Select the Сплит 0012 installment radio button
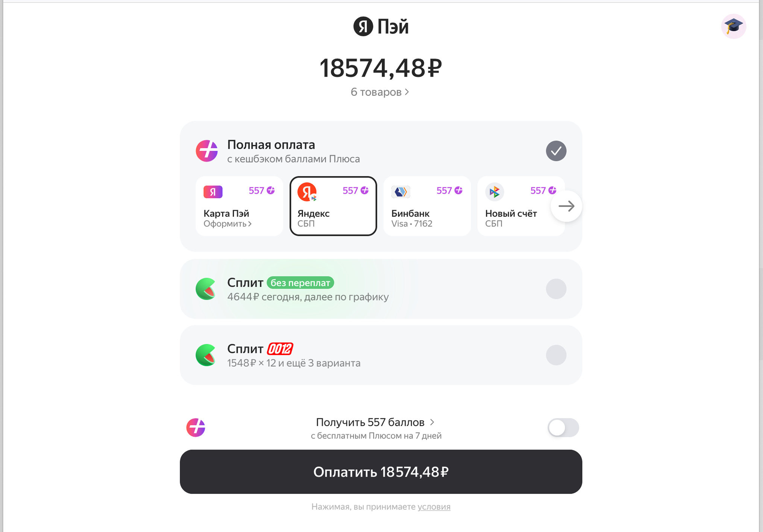Viewport: 763px width, 532px height. (556, 355)
